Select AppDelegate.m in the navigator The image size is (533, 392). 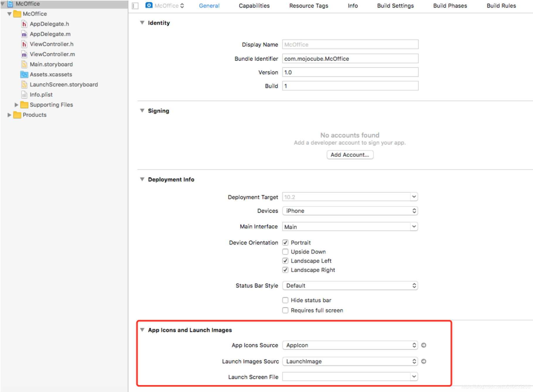coord(50,34)
